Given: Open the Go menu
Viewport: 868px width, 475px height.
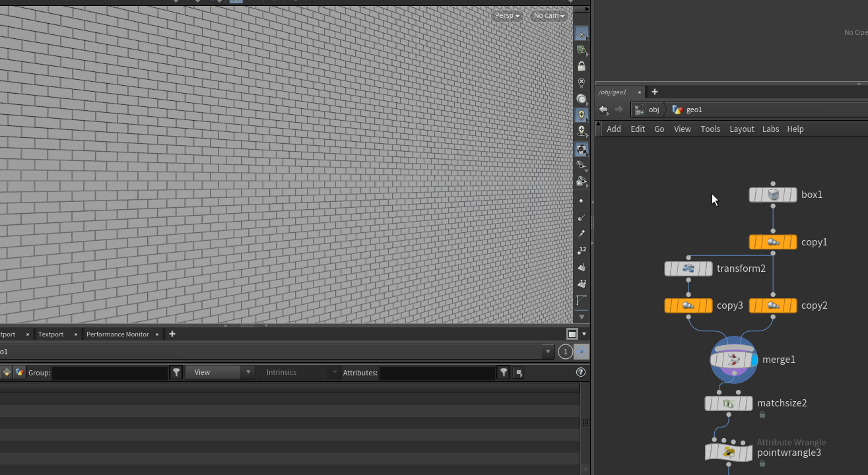Looking at the screenshot, I should pos(659,129).
